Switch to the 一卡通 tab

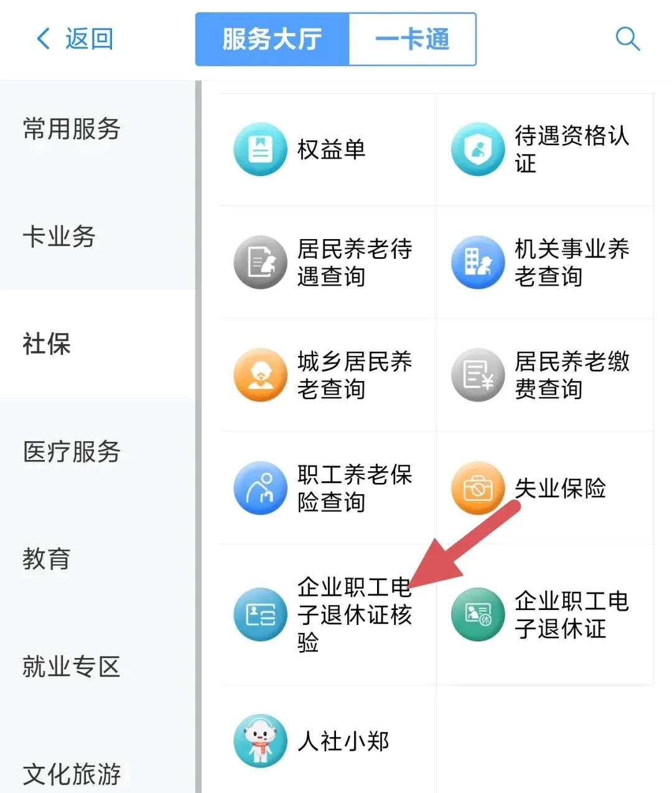point(412,39)
